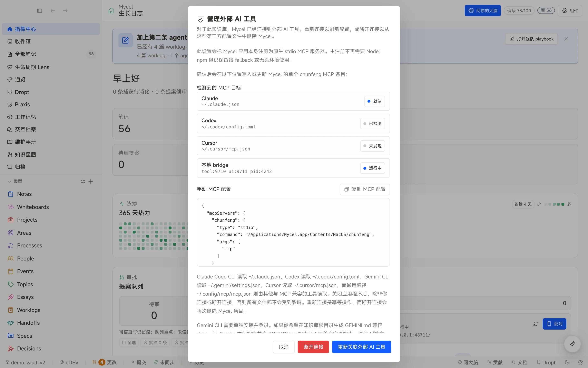Select the Processes type
The width and height of the screenshot is (588, 368).
[x=51, y=246]
